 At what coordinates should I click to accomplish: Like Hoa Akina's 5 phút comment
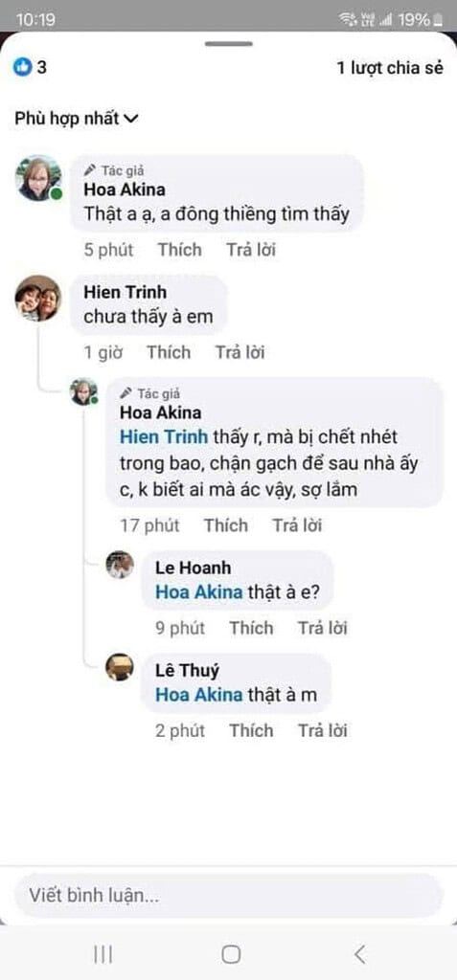180,250
